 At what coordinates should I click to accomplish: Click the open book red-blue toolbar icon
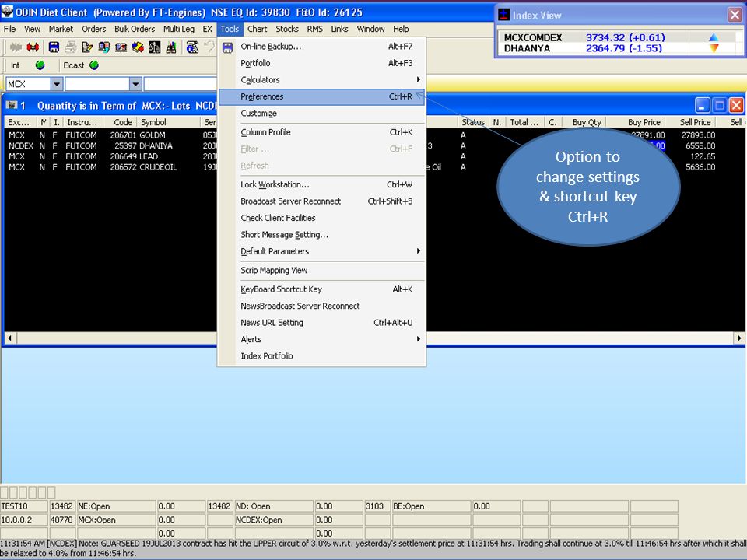[x=121, y=47]
